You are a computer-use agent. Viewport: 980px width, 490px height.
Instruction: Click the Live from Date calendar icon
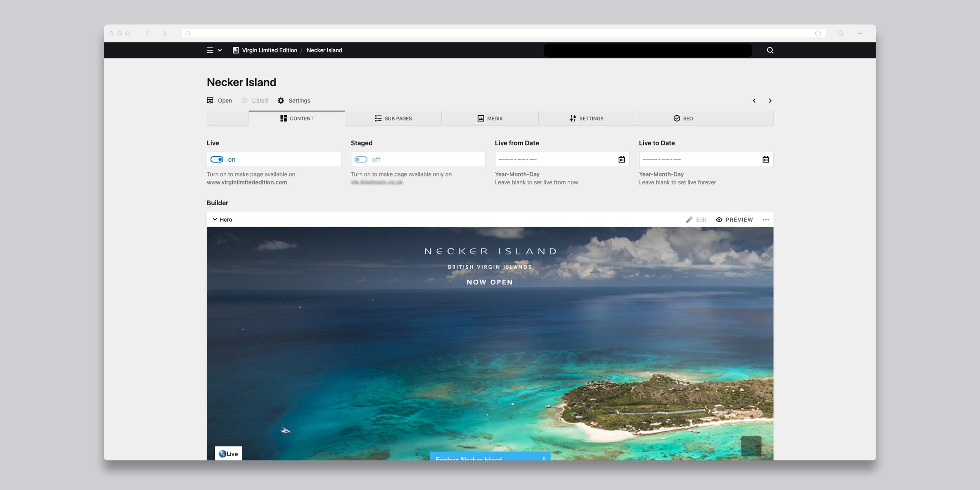[621, 159]
